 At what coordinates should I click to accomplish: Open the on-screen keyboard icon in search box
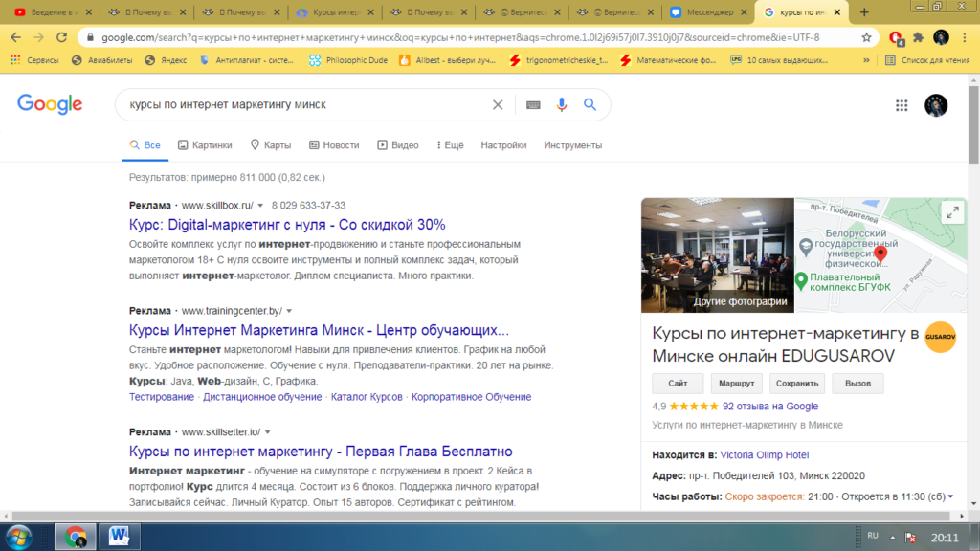(533, 105)
